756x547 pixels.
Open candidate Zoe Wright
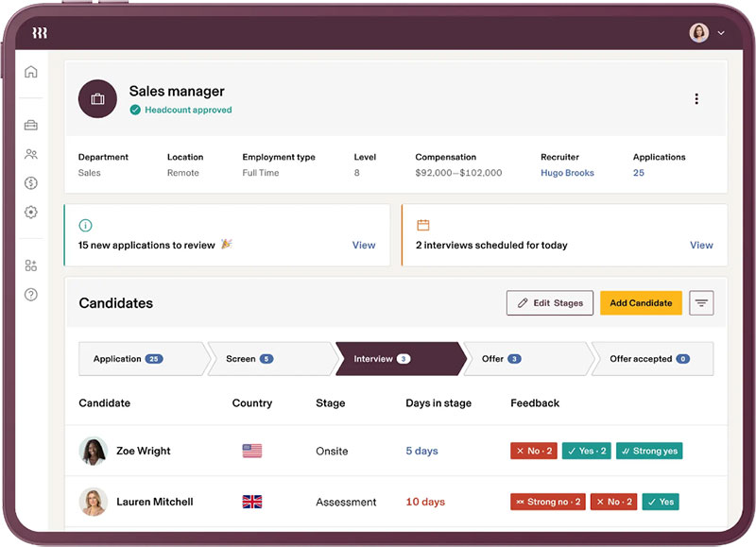click(x=144, y=451)
